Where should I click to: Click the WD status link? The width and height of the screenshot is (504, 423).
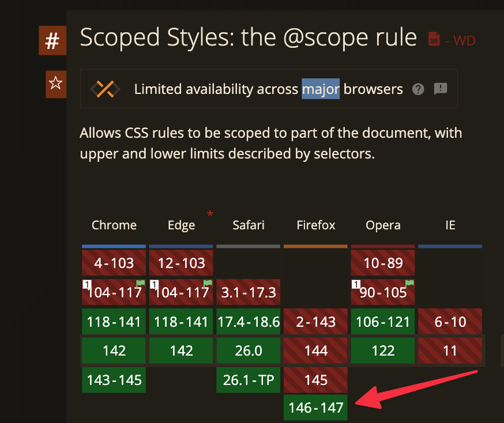(464, 41)
